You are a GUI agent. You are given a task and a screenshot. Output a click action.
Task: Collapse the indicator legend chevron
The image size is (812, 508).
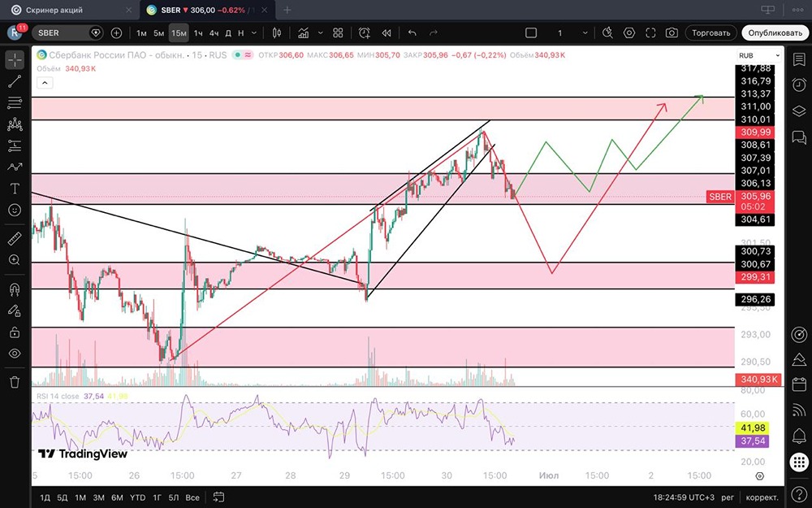coord(45,82)
